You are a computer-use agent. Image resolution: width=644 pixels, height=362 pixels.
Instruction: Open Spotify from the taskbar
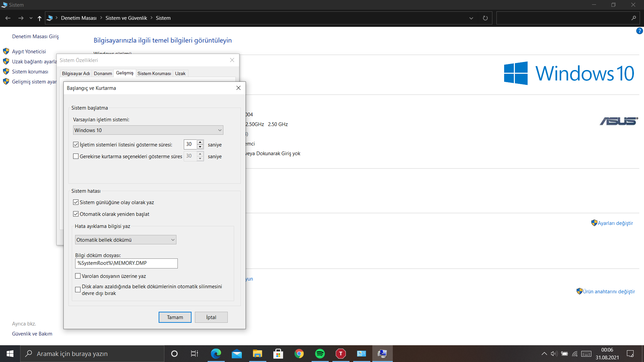[x=320, y=354]
